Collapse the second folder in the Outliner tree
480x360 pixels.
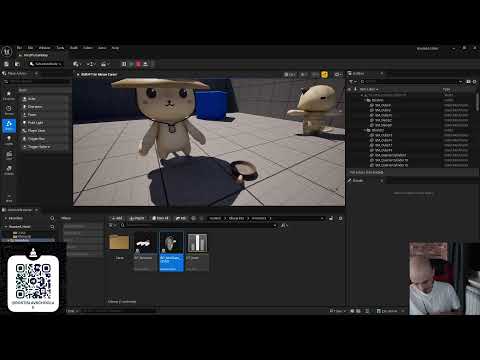coord(364,130)
